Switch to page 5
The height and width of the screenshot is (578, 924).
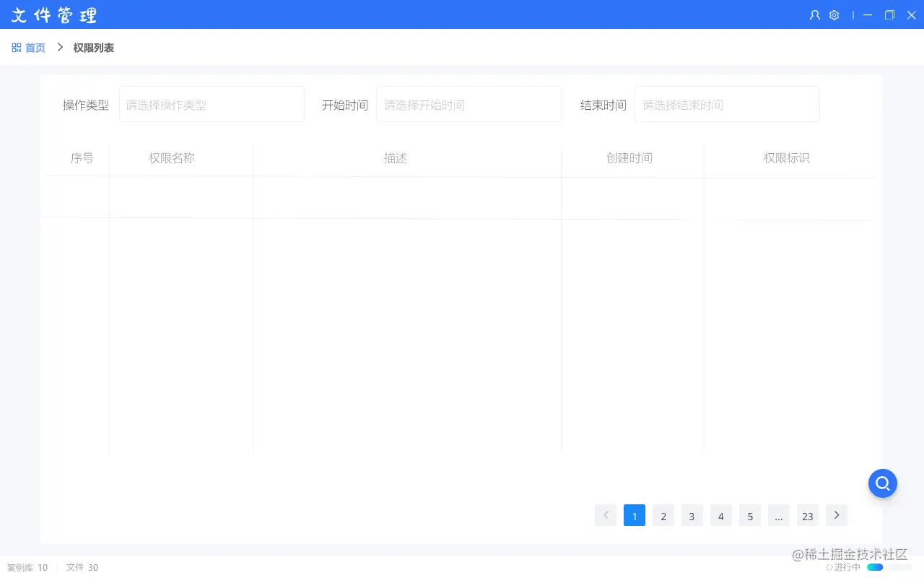(750, 515)
